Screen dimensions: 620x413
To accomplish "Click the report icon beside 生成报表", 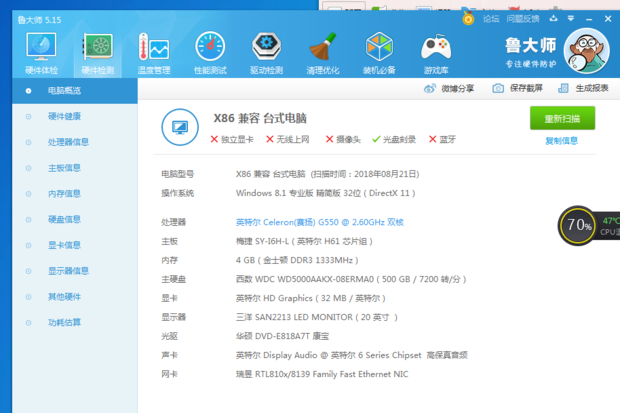I will pyautogui.click(x=563, y=88).
